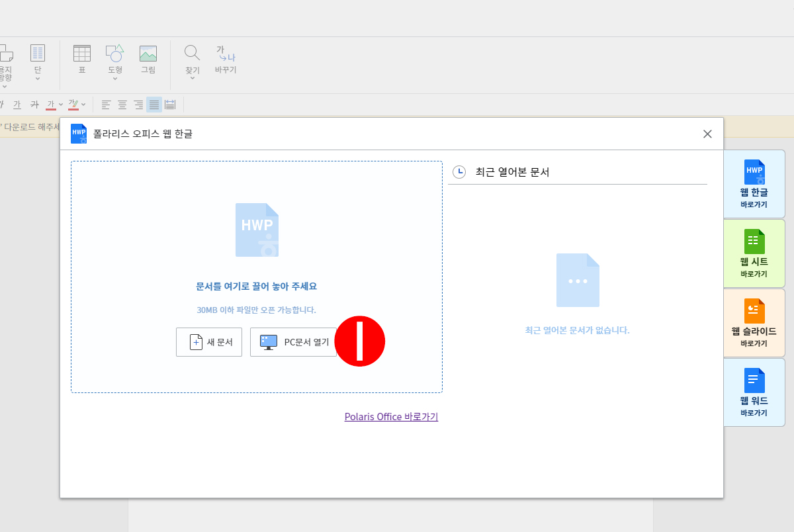Click the PC문서 열기 monitor icon
Viewport: 794px width, 532px height.
[269, 342]
